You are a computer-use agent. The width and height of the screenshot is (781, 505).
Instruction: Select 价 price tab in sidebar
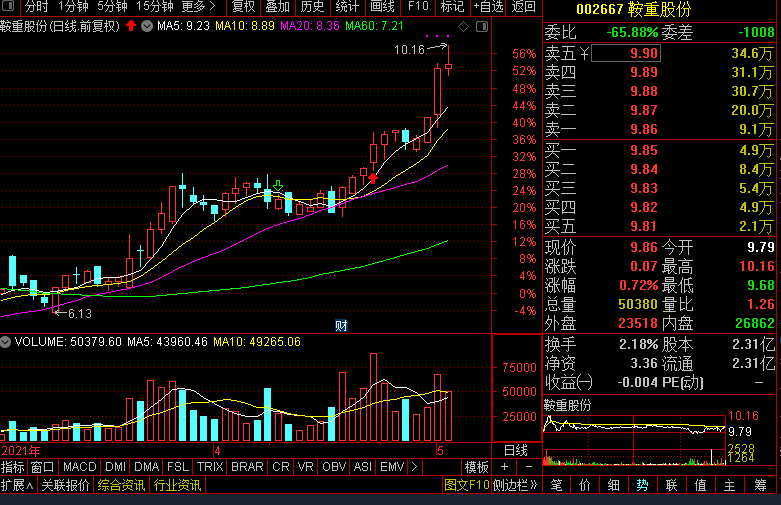tap(585, 485)
